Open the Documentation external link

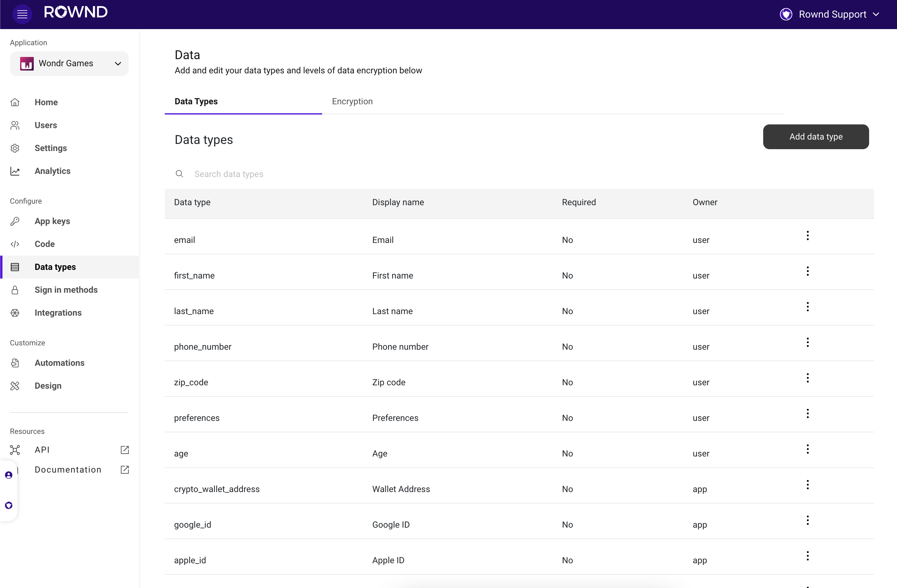68,470
